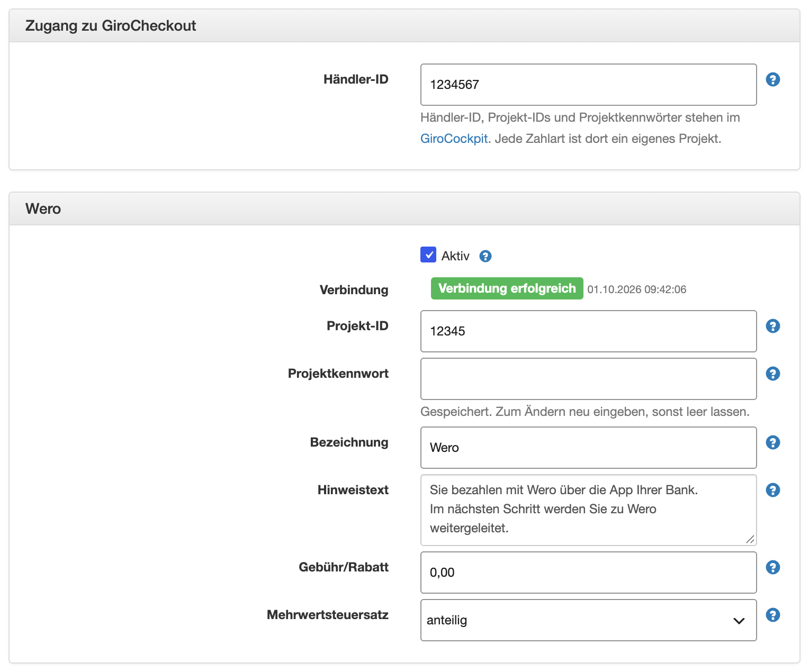Focus the Gebühr/Rabatt field showing 0,00
Image resolution: width=809 pixels, height=672 pixels.
(x=588, y=573)
